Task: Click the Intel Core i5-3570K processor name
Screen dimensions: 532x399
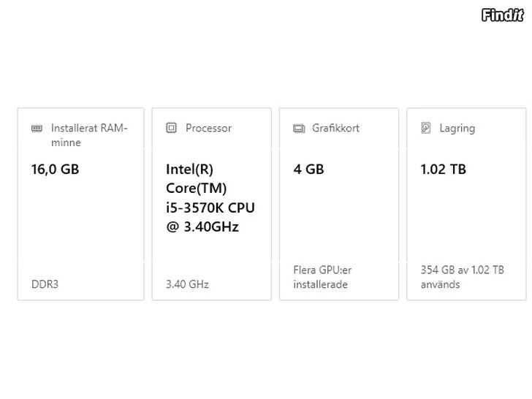Action: click(x=210, y=198)
